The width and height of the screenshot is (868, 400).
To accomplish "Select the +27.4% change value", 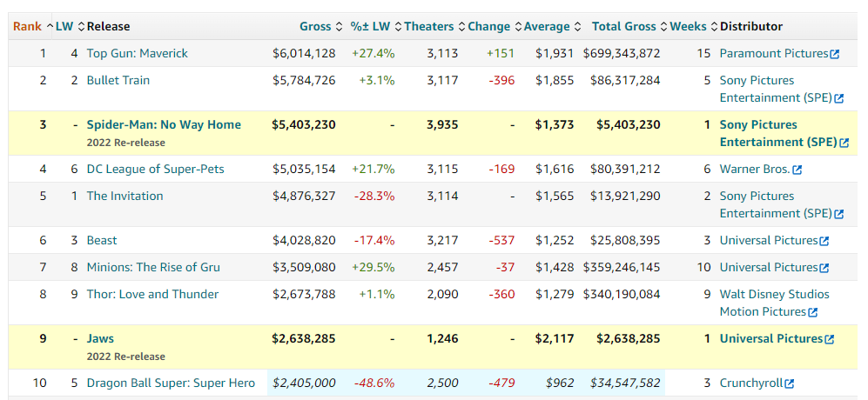I will [x=373, y=54].
